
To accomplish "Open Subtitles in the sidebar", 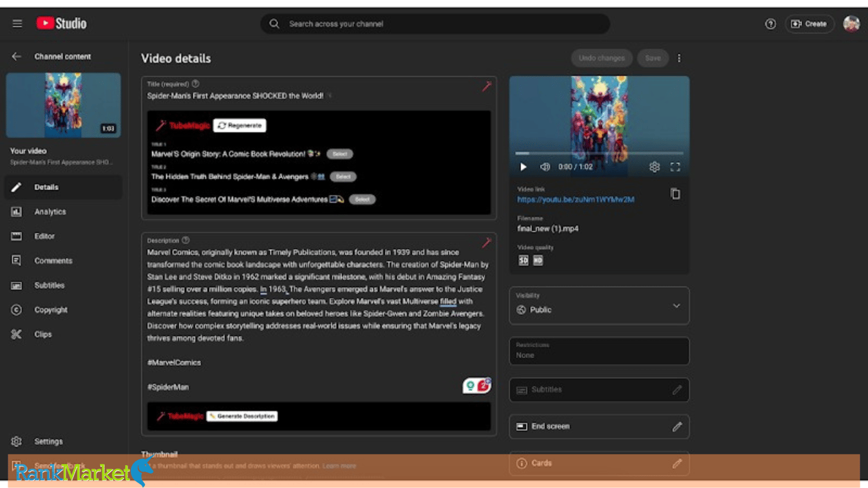I will point(64,285).
